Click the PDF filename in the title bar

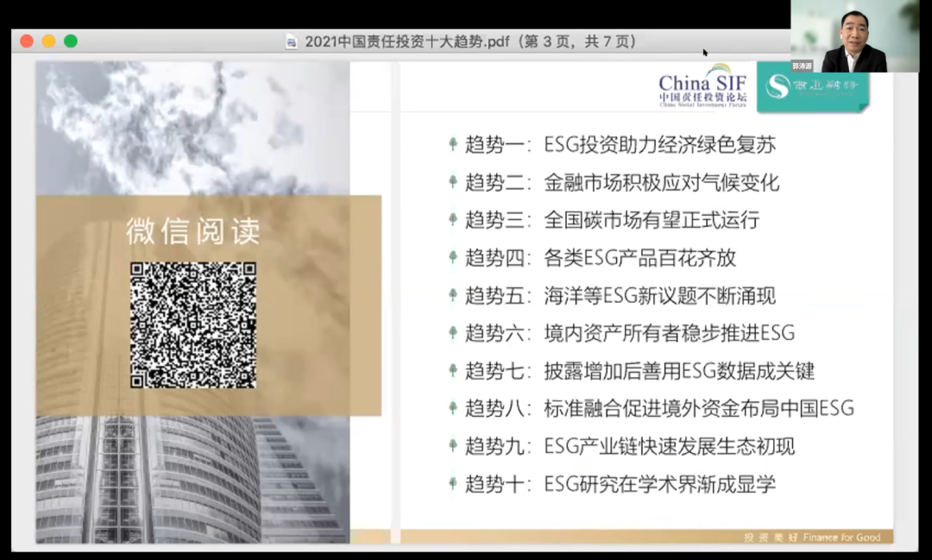(470, 41)
